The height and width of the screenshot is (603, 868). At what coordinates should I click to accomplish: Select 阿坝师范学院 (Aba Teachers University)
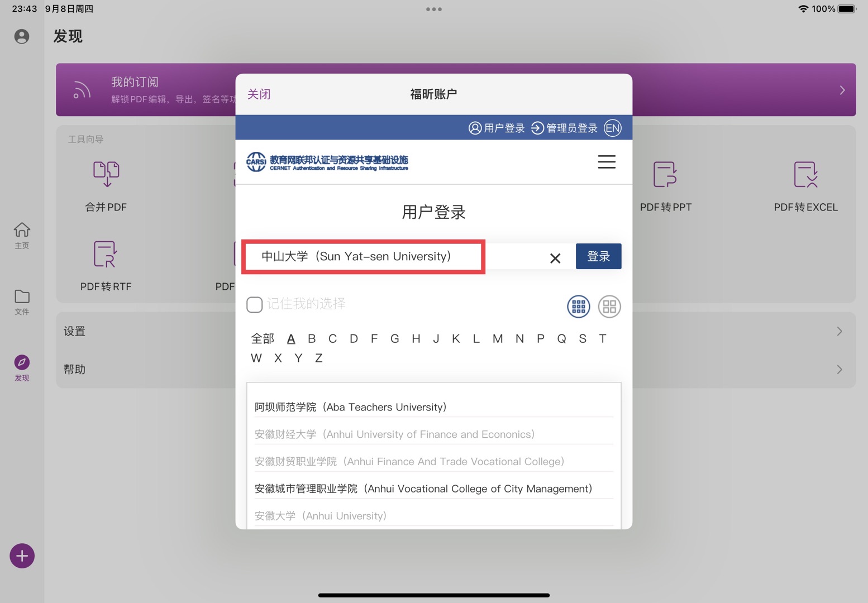pyautogui.click(x=351, y=407)
